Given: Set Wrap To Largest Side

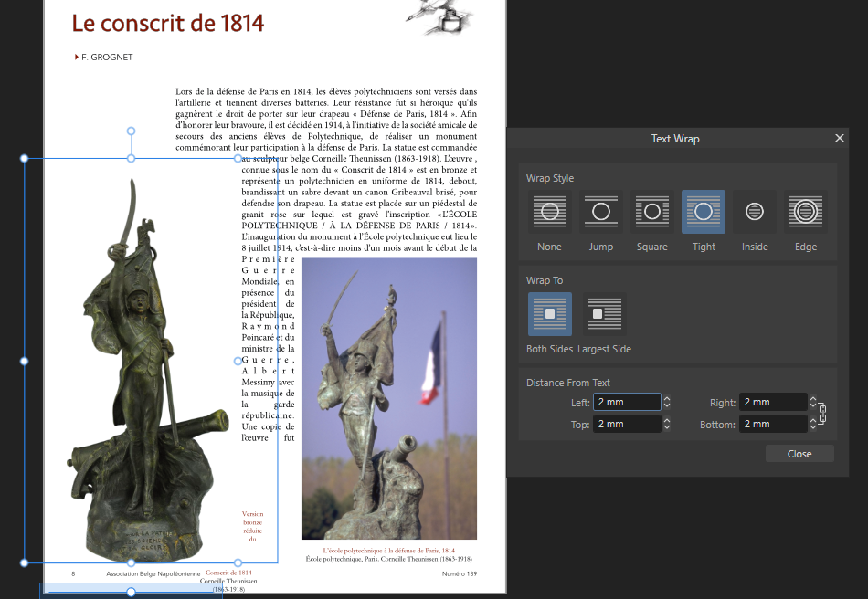Looking at the screenshot, I should point(605,313).
